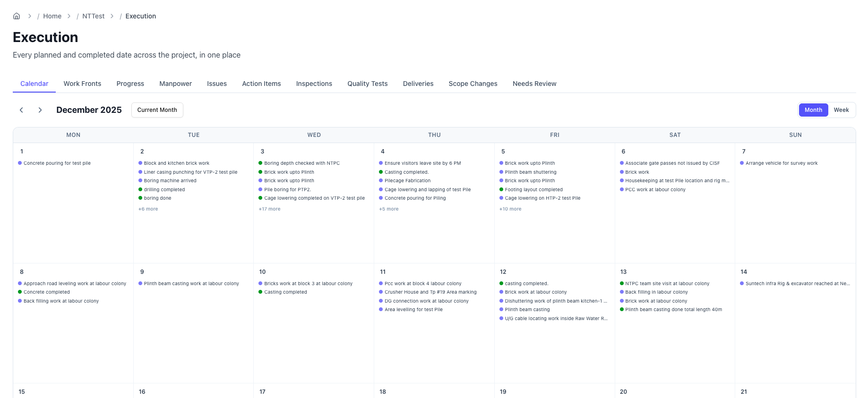Open 'drilling completed' event
Viewport: 868px width, 398px height.
(162, 190)
